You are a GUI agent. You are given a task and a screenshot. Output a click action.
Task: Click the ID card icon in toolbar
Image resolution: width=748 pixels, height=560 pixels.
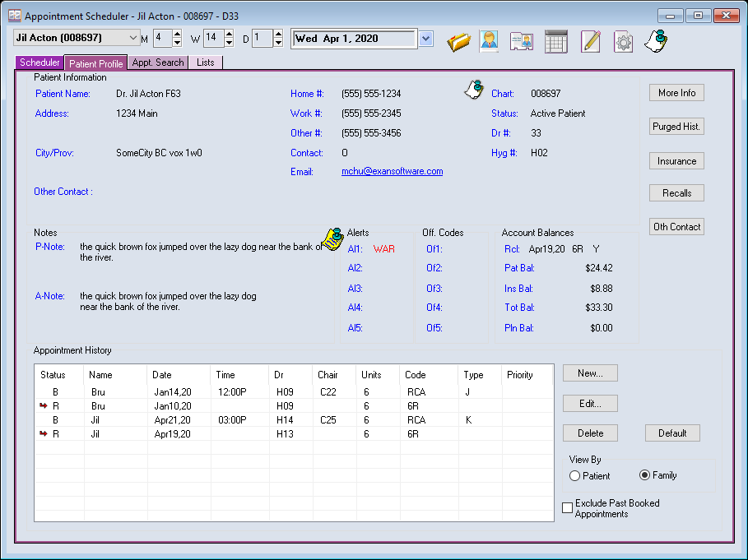[521, 41]
